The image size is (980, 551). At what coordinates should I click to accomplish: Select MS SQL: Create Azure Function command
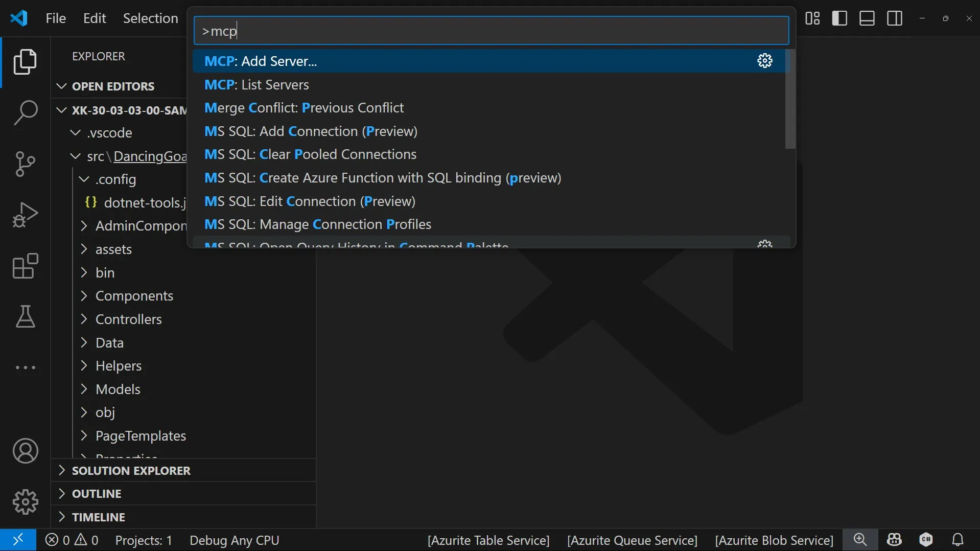tap(489, 178)
